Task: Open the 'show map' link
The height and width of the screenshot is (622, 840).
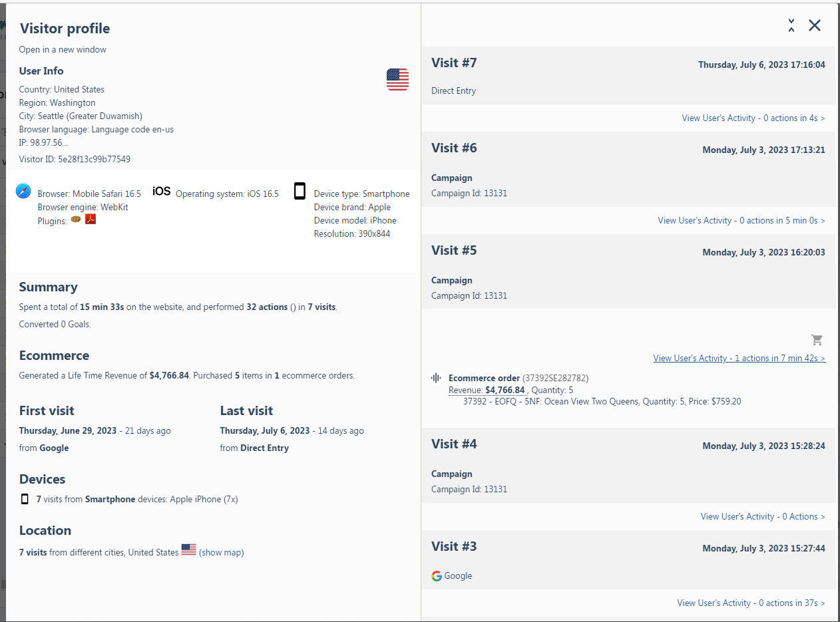Action: click(x=222, y=552)
